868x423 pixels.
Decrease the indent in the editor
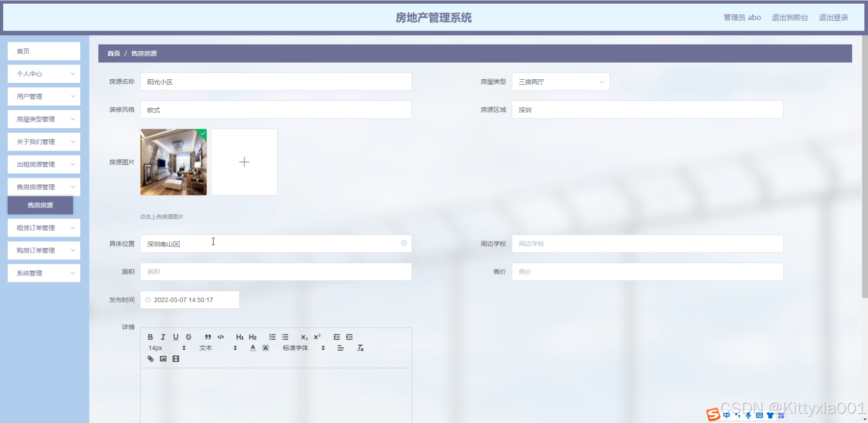click(337, 337)
